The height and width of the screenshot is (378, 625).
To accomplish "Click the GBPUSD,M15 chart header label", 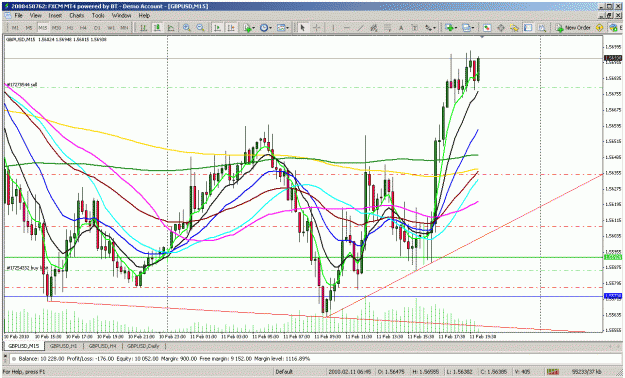I will 20,39.
